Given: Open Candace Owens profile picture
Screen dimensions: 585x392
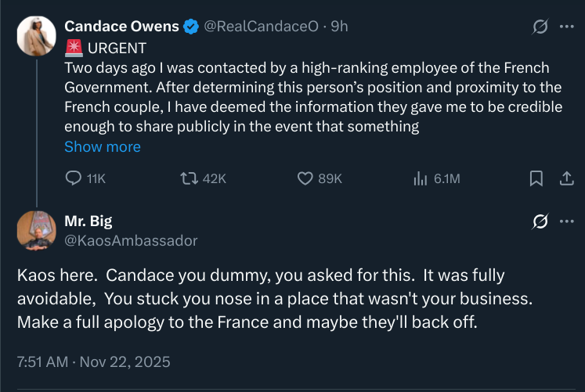Looking at the screenshot, I should point(37,36).
